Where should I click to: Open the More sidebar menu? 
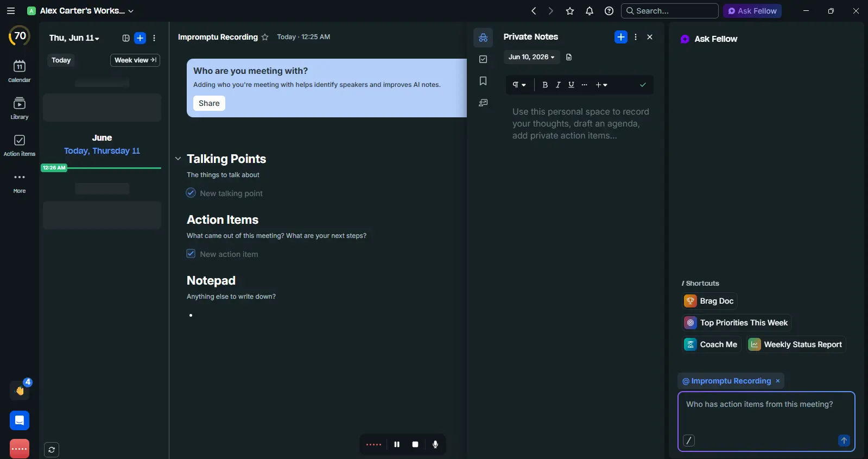click(x=20, y=183)
